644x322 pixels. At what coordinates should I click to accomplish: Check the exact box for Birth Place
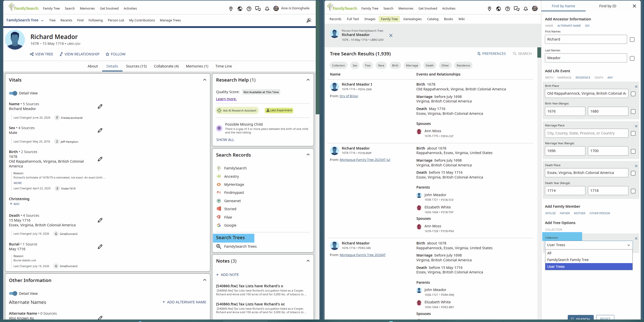point(633,94)
